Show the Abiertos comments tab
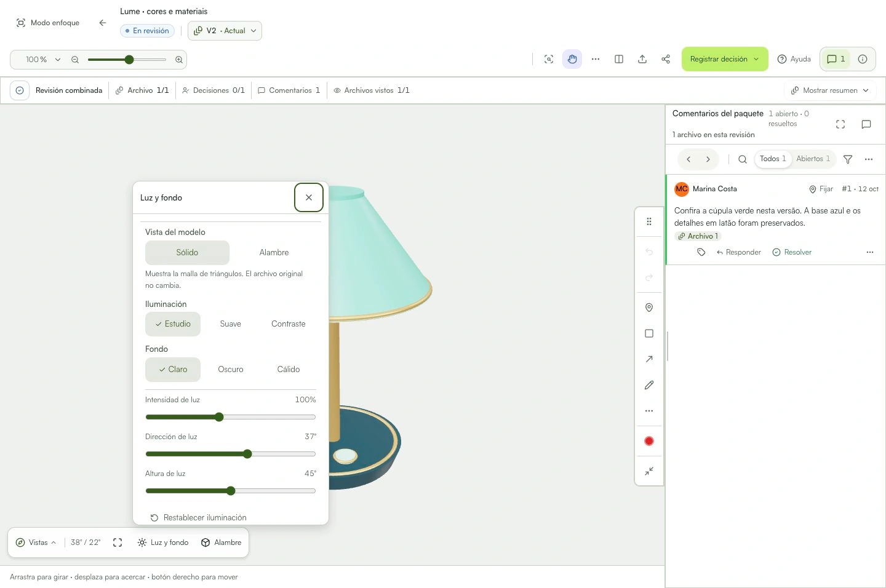The height and width of the screenshot is (588, 886). (x=813, y=159)
